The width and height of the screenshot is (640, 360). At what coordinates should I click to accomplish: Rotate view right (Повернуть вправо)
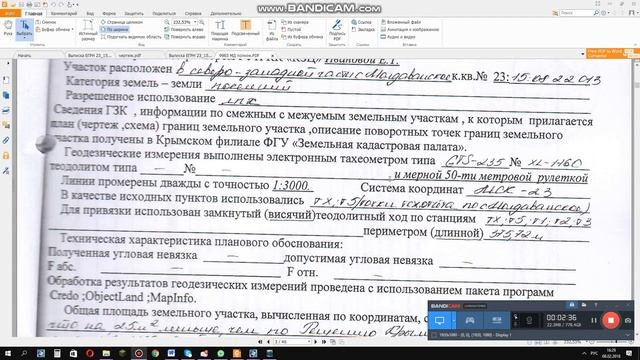point(184,37)
